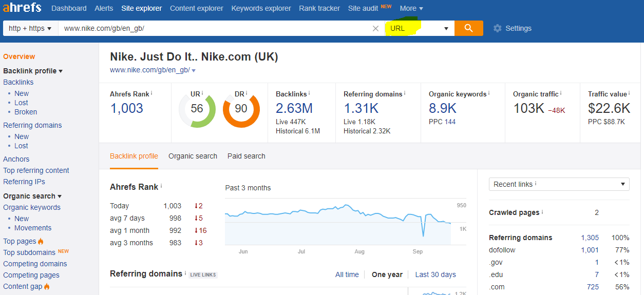The width and height of the screenshot is (644, 295).
Task: Open Referring IPs in sidebar
Action: click(x=24, y=182)
